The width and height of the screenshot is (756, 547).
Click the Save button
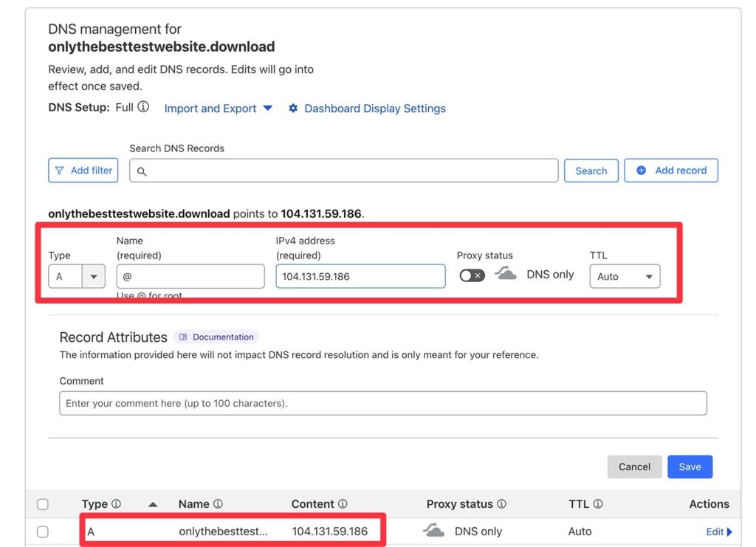point(690,467)
